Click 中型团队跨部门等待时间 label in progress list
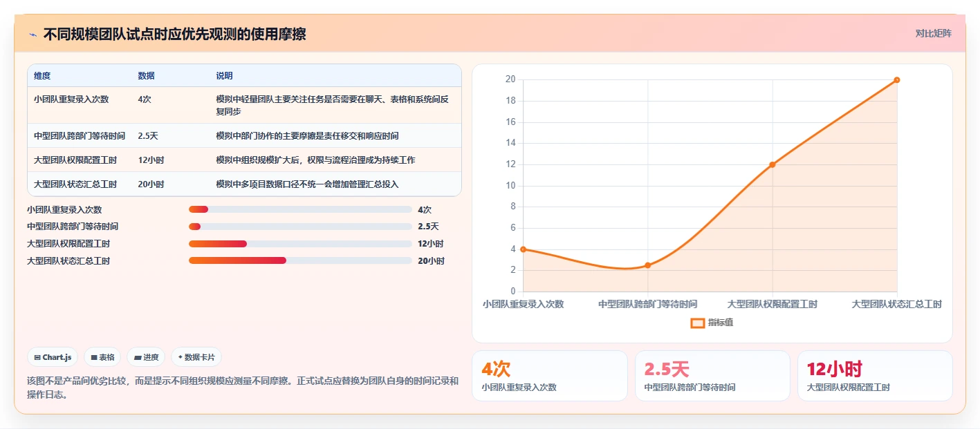980x429 pixels. point(73,227)
